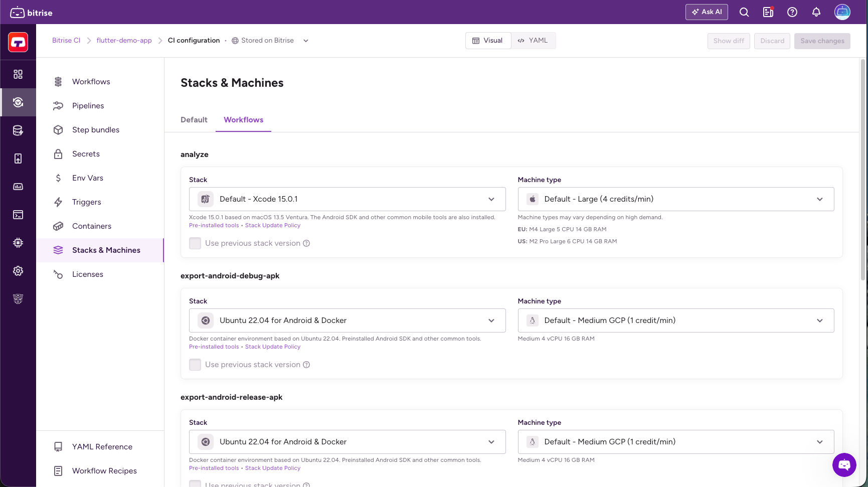Open Step bundles in the sidebar
This screenshot has width=868, height=487.
point(100,130)
